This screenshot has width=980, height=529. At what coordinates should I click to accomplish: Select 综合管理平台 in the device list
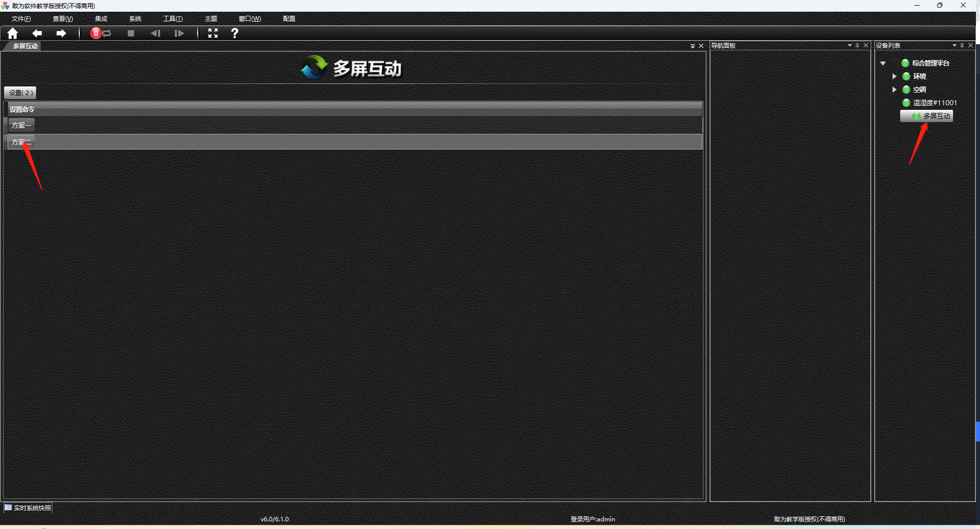pyautogui.click(x=931, y=63)
